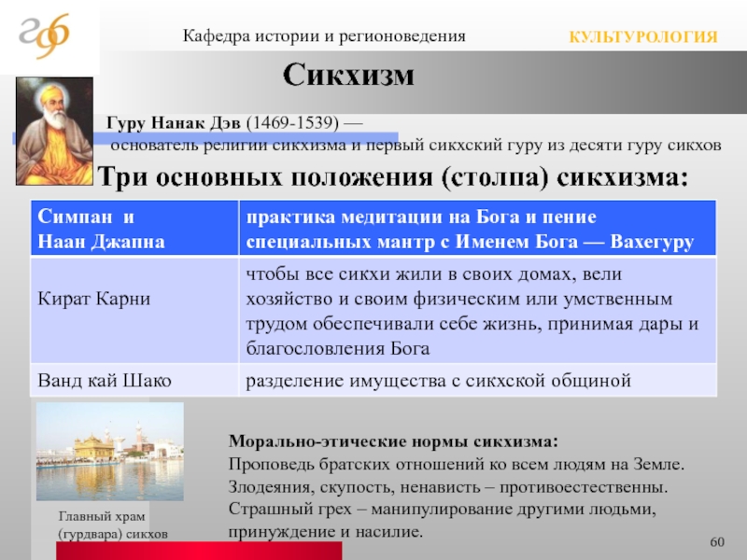Click cell starting 'чтобы все сикхи жили в своих домах'
The width and height of the screenshot is (747, 560).
(478, 310)
